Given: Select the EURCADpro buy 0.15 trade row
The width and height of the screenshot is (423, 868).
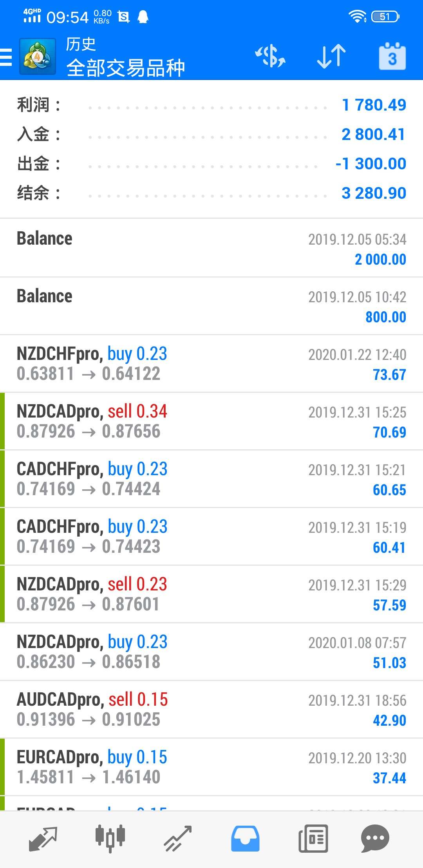Looking at the screenshot, I should (211, 767).
